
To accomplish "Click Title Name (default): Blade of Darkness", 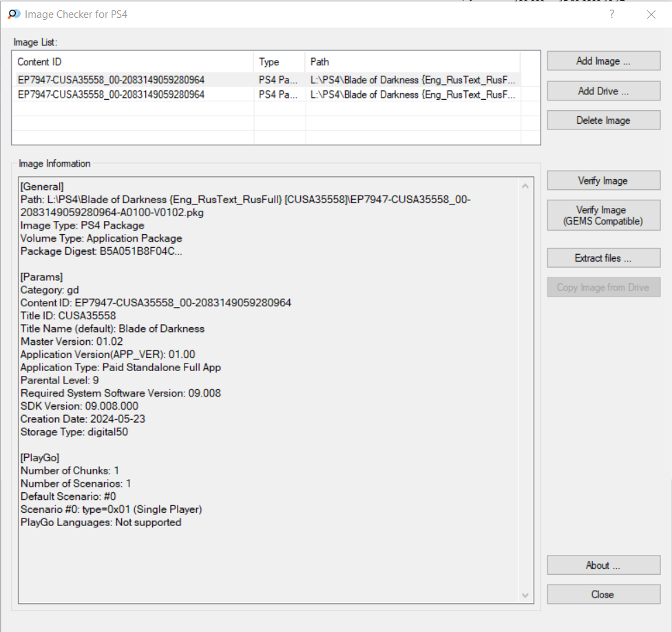I will pyautogui.click(x=113, y=328).
